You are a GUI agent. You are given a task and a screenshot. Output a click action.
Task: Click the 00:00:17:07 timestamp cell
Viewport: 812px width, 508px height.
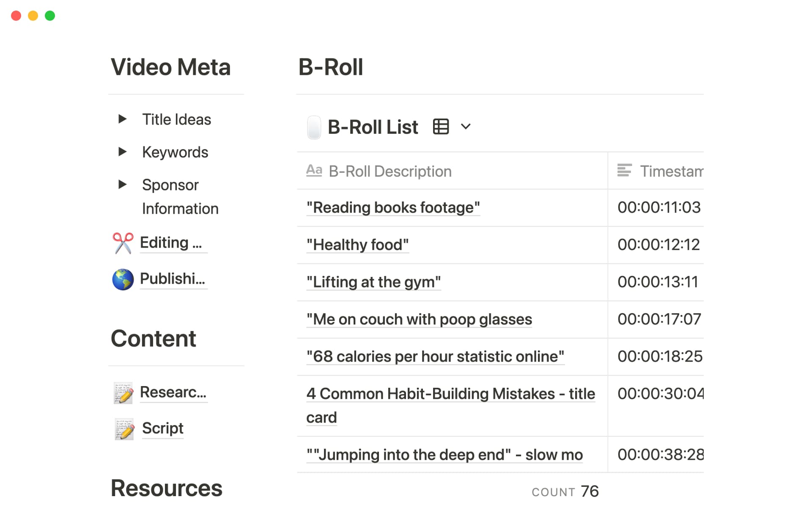(x=658, y=319)
